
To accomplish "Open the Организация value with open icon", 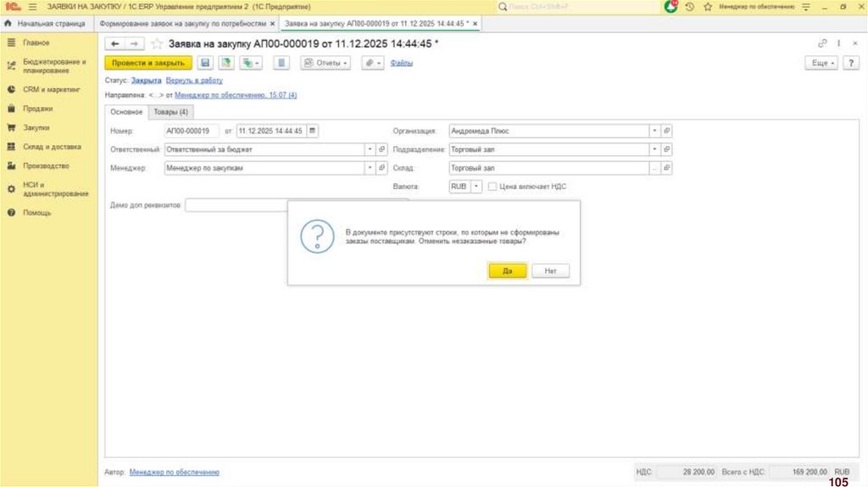I will [666, 131].
